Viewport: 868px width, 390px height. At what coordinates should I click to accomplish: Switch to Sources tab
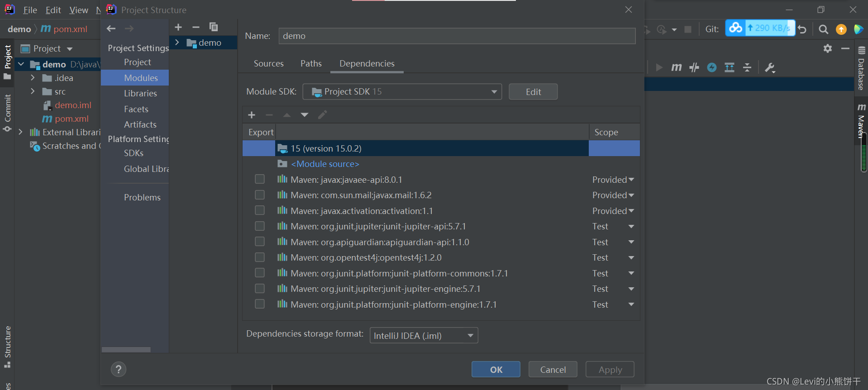click(x=268, y=63)
